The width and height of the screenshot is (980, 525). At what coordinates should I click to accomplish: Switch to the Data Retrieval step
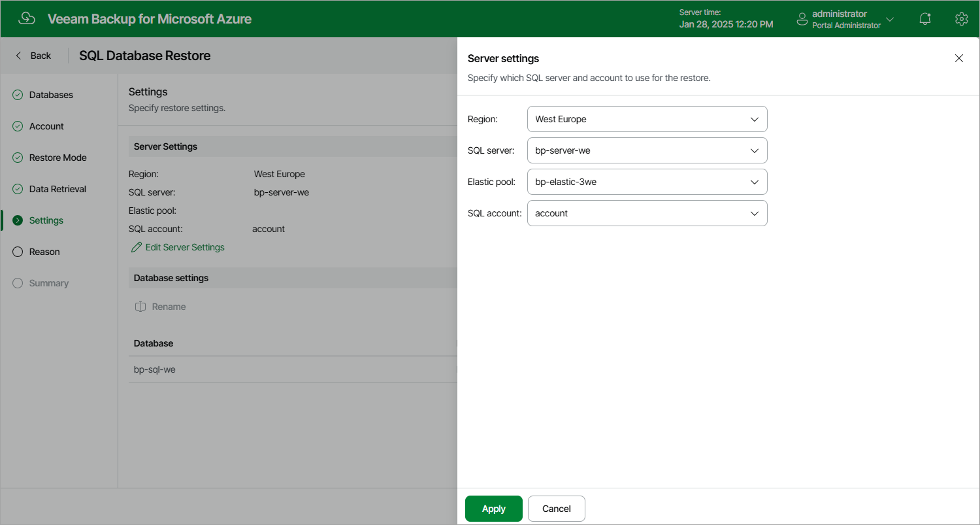57,189
